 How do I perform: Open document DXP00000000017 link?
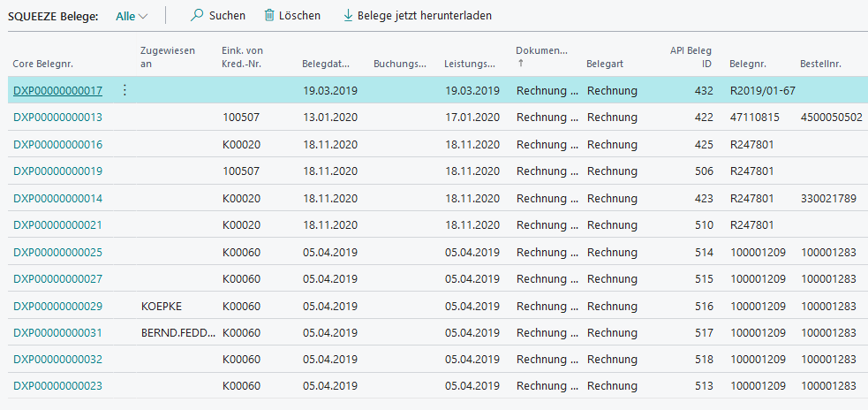tap(57, 90)
